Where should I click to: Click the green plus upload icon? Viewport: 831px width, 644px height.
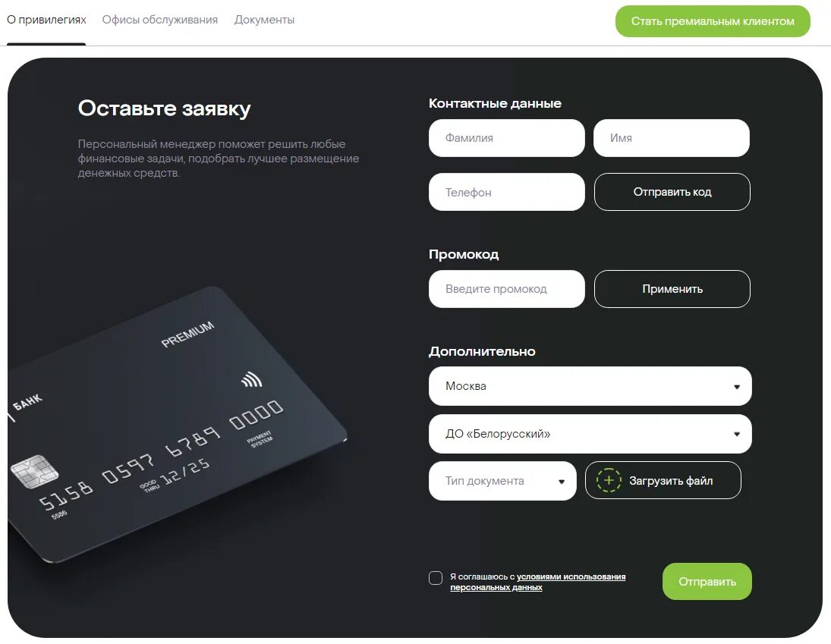(x=609, y=480)
